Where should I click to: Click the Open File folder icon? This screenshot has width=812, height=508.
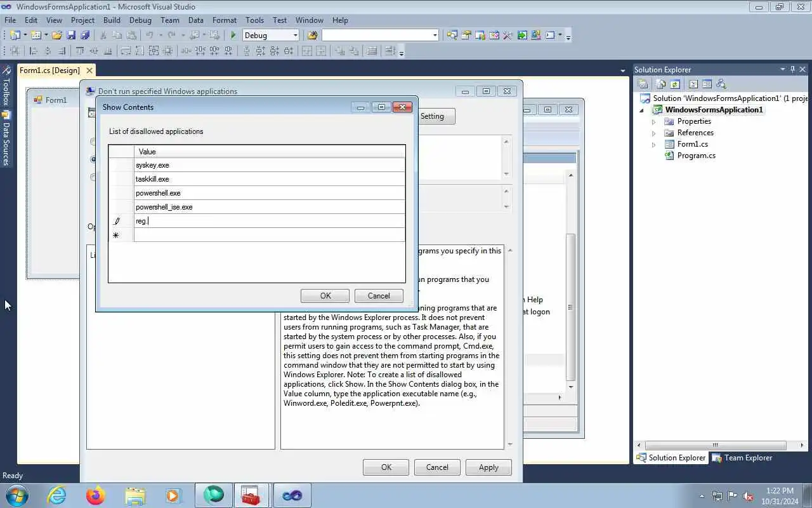56,36
